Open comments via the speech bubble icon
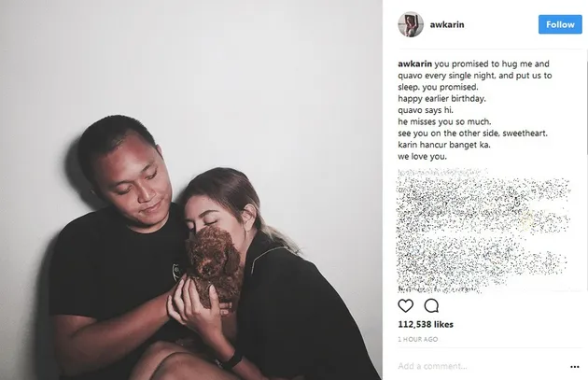The image size is (588, 380). coord(431,305)
